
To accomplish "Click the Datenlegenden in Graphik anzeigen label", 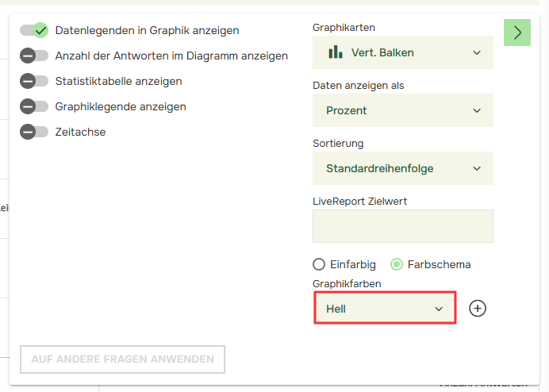I will [147, 30].
